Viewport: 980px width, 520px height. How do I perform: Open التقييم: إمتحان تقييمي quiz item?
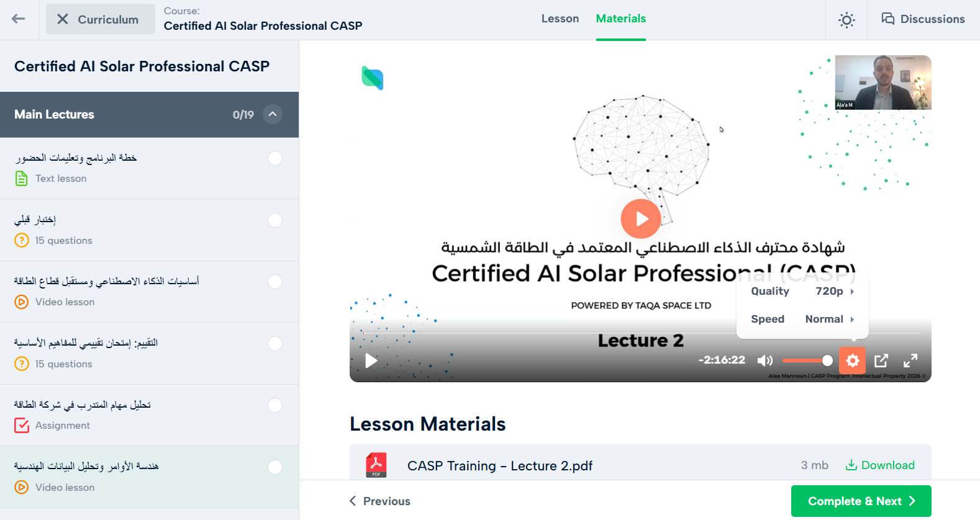(x=149, y=354)
